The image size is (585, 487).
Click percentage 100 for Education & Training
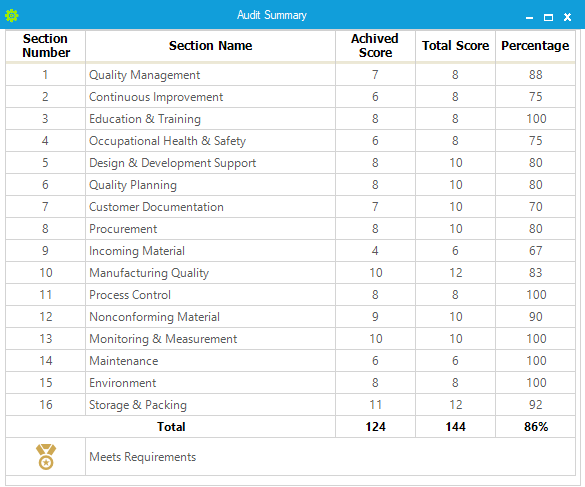[x=536, y=119]
